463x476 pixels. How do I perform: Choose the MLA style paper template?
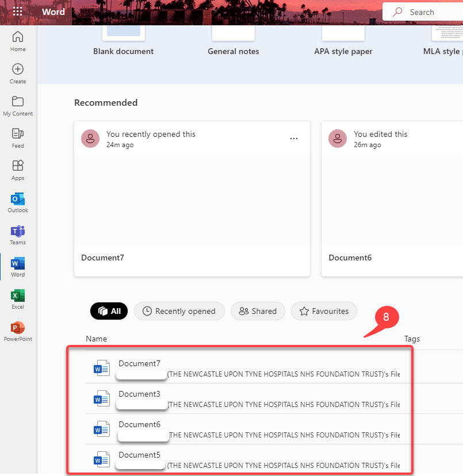coord(443,41)
